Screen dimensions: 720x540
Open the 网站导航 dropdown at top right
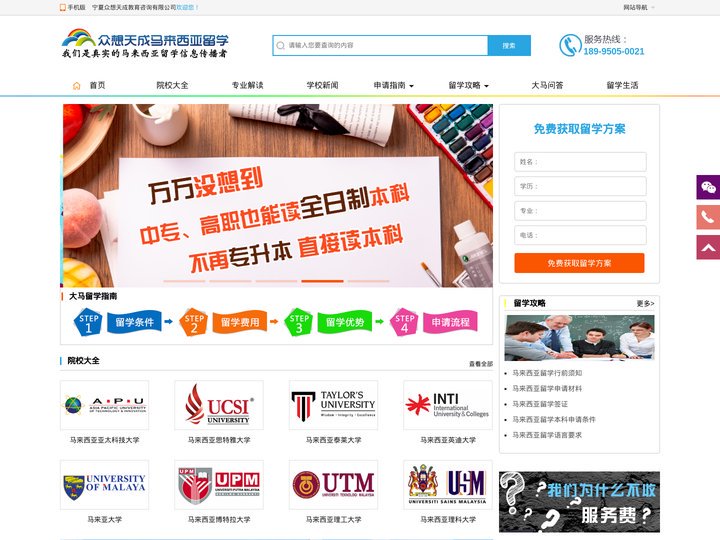(638, 7)
